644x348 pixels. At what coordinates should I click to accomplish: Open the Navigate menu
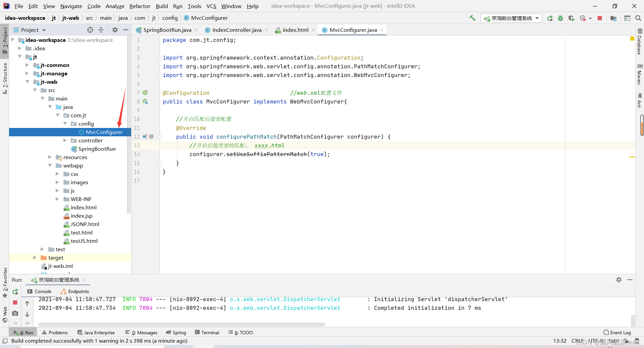point(71,6)
